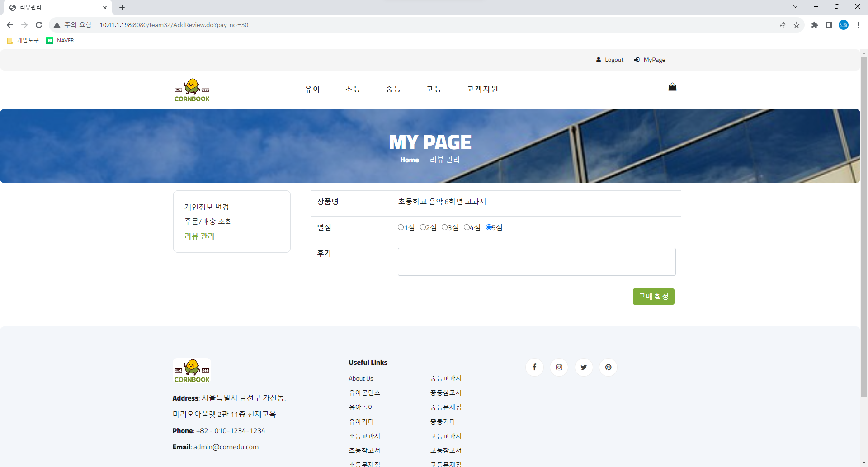The height and width of the screenshot is (467, 868).
Task: Select the 5점 star rating
Action: (489, 227)
